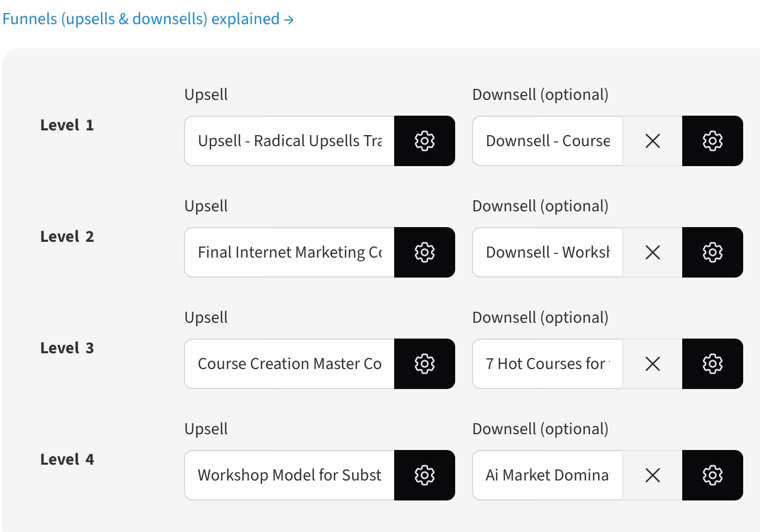The height and width of the screenshot is (532, 760).
Task: Select the Downsell - Course field
Action: (x=548, y=141)
